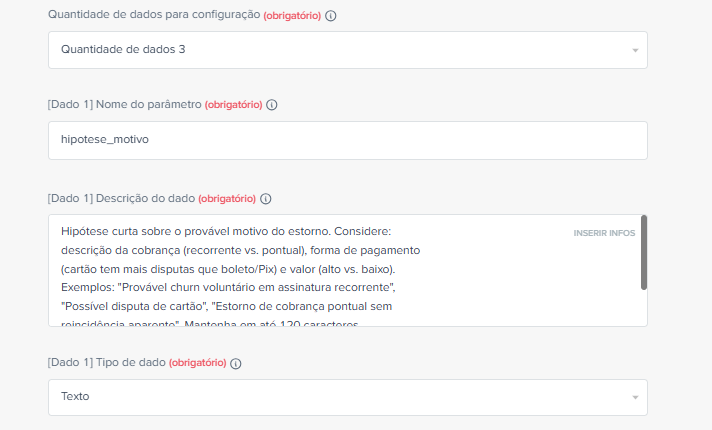Viewport: 712px width, 430px height.
Task: Click the [Dado 1] Nome do parâmetro label
Action: tap(124, 104)
